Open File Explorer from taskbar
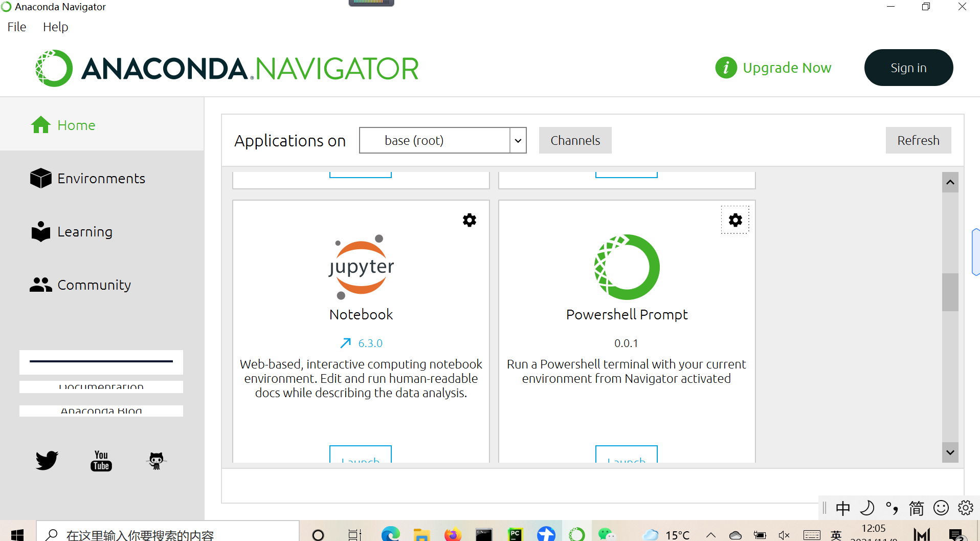 421,535
